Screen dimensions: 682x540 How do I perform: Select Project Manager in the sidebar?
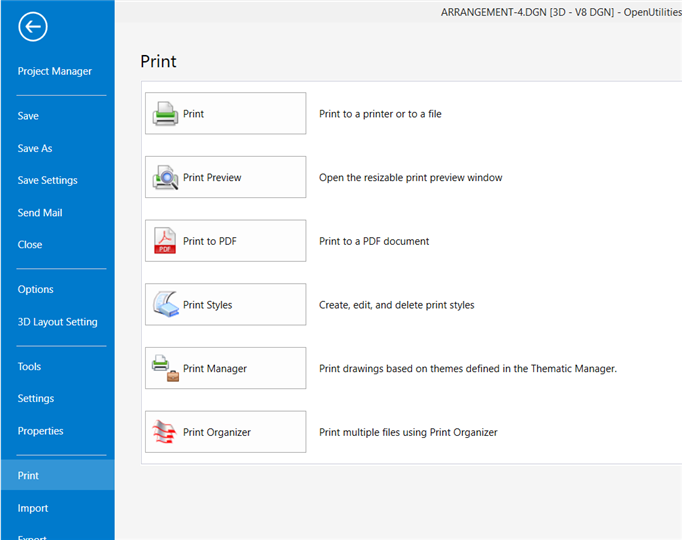tap(55, 71)
